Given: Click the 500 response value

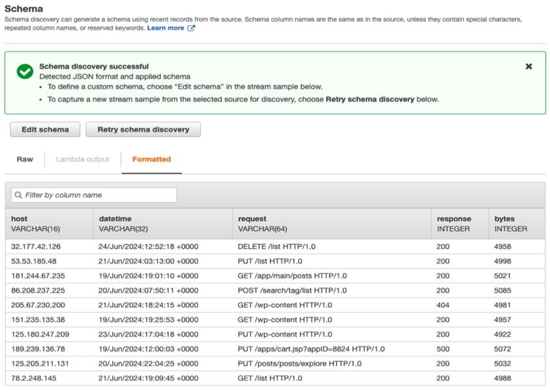Looking at the screenshot, I should 443,349.
